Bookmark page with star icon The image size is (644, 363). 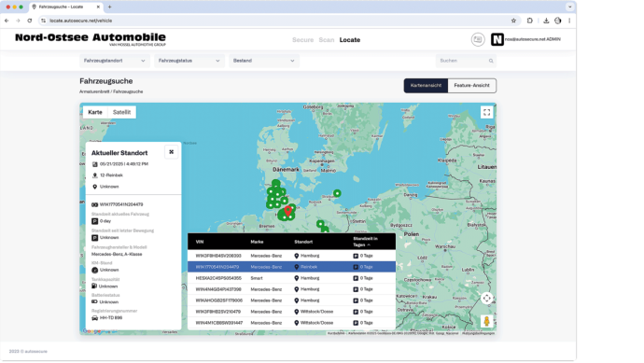[x=513, y=21]
